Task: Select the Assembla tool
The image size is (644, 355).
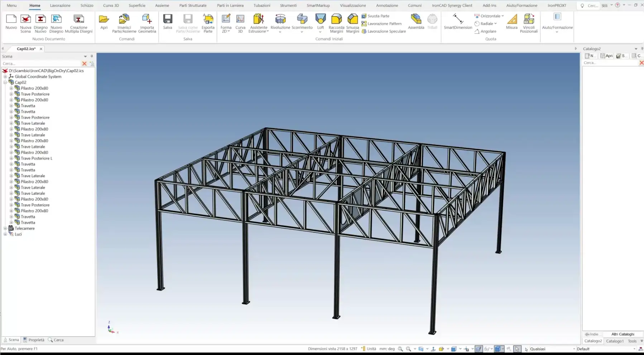Action: point(416,22)
